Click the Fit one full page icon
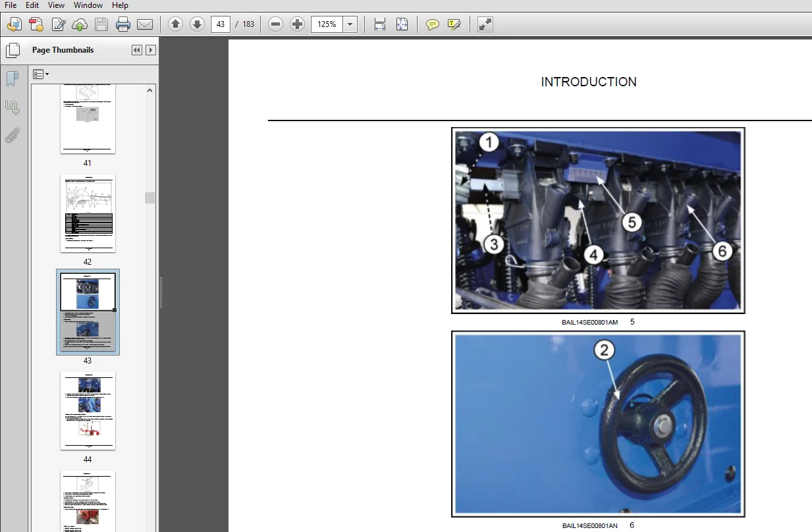812x532 pixels. click(x=402, y=24)
